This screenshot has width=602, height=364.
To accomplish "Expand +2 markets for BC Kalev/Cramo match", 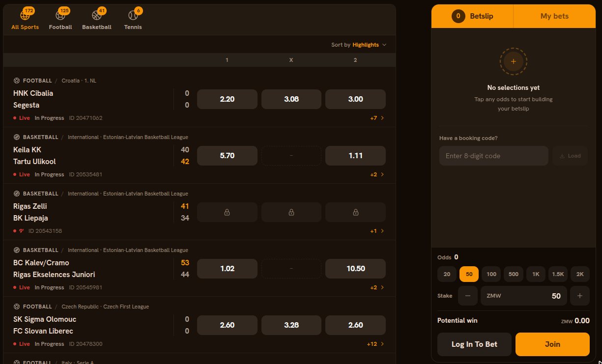I will [x=377, y=287].
